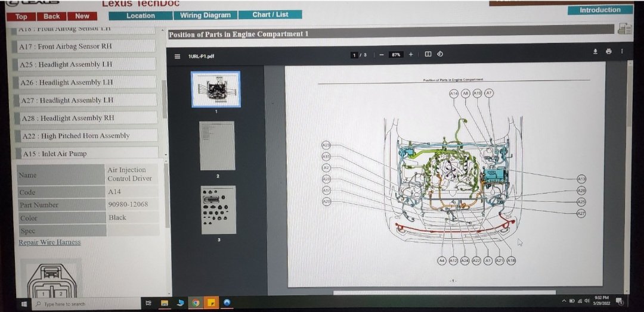
Task: Open Google Chrome from the taskbar
Action: pyautogui.click(x=196, y=303)
